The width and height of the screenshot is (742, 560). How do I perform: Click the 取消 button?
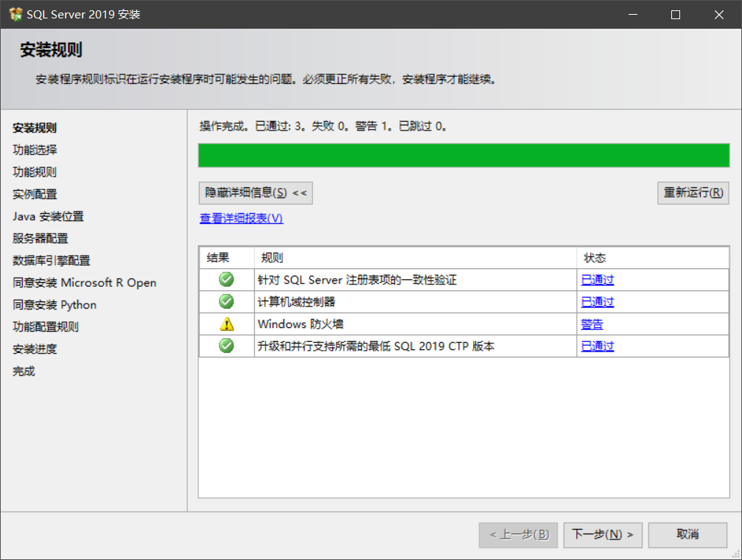(x=687, y=535)
